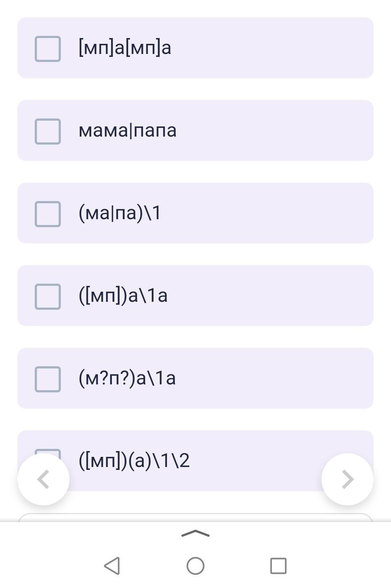The width and height of the screenshot is (391, 588).
Task: Select the (м?п?)а\1а answer text
Action: point(127,378)
